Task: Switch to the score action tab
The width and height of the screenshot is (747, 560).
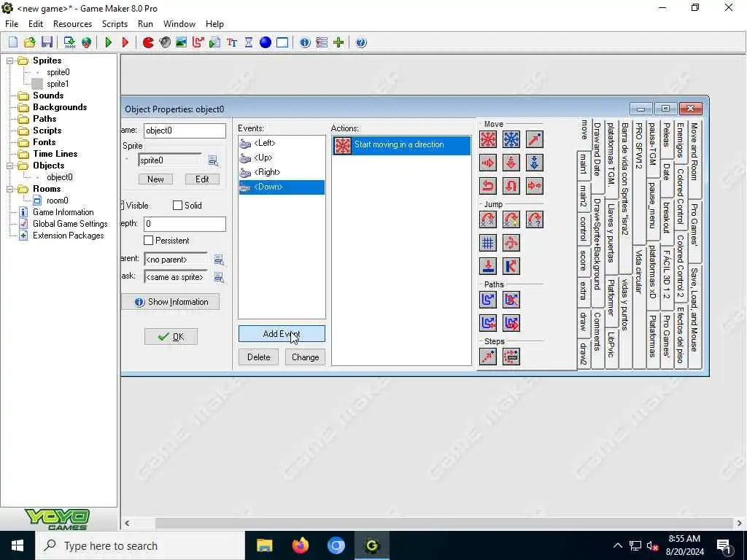Action: click(584, 260)
